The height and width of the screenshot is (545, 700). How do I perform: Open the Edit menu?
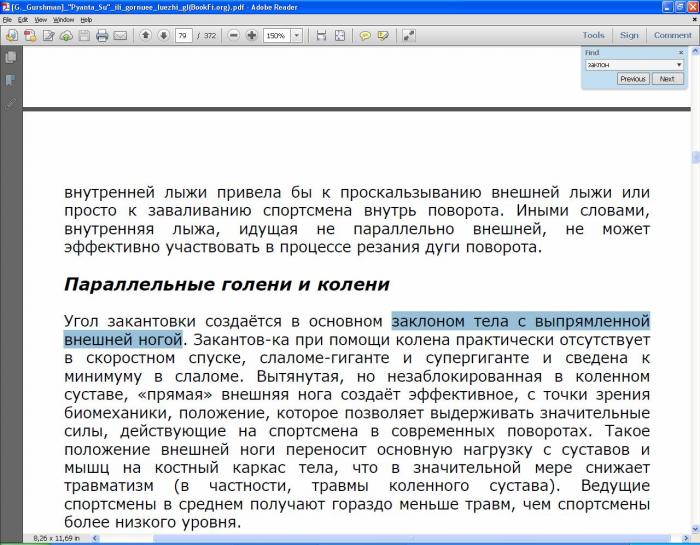(23, 20)
